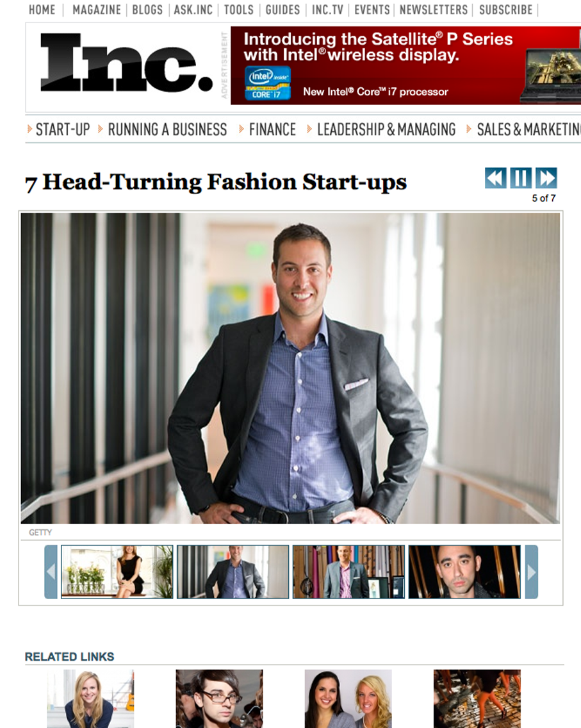Go to MAGAZINE page
Image resolution: width=581 pixels, height=728 pixels.
[x=97, y=10]
